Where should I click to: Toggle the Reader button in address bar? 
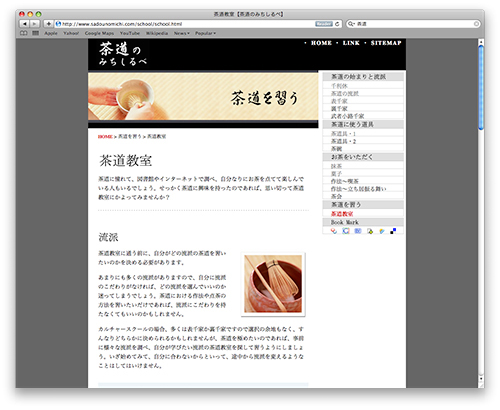pyautogui.click(x=324, y=24)
